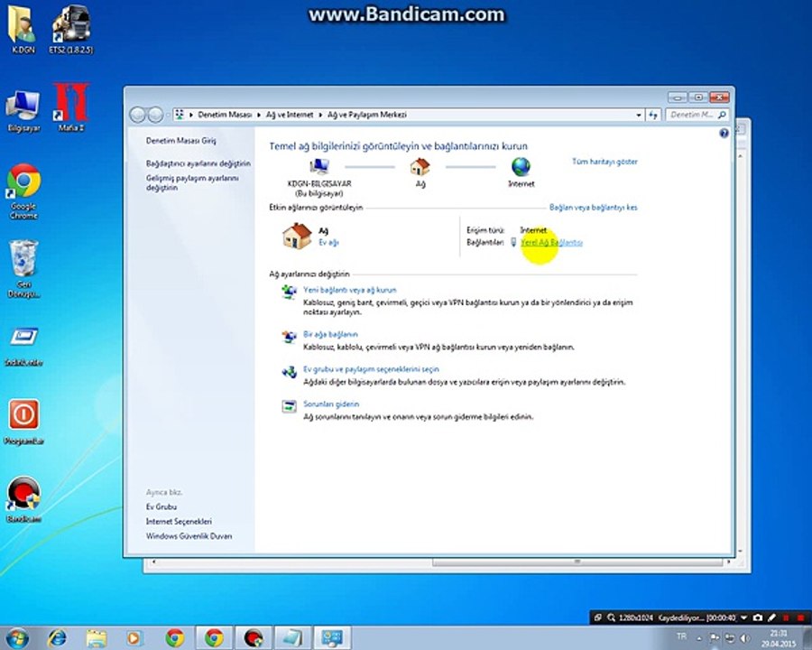The width and height of the screenshot is (812, 650).
Task: Click the network tray icon
Action: click(x=730, y=638)
